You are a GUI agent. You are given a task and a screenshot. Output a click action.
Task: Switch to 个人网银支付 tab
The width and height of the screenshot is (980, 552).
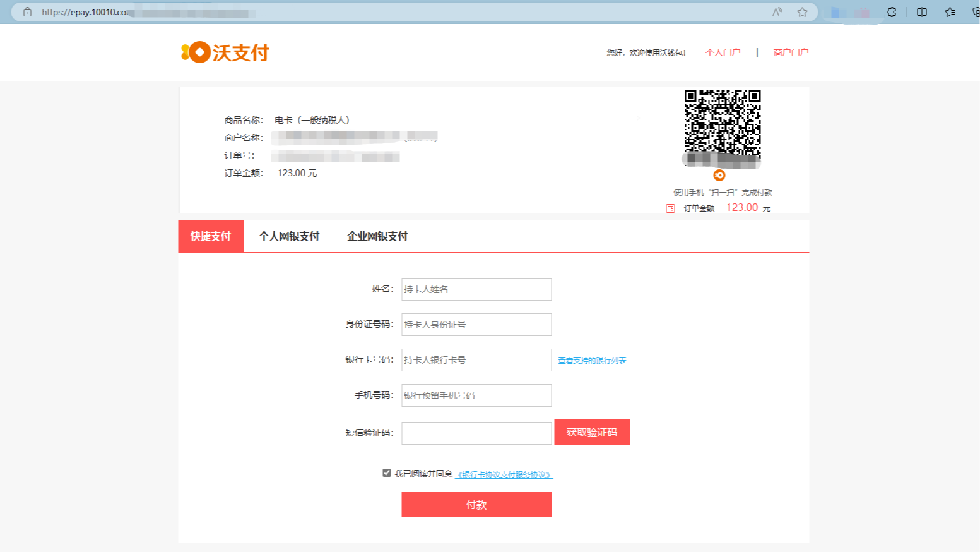click(289, 236)
